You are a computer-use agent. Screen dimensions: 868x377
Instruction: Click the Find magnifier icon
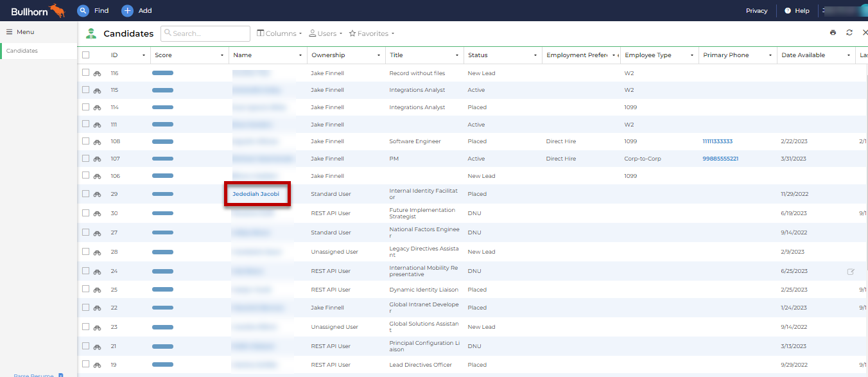83,11
